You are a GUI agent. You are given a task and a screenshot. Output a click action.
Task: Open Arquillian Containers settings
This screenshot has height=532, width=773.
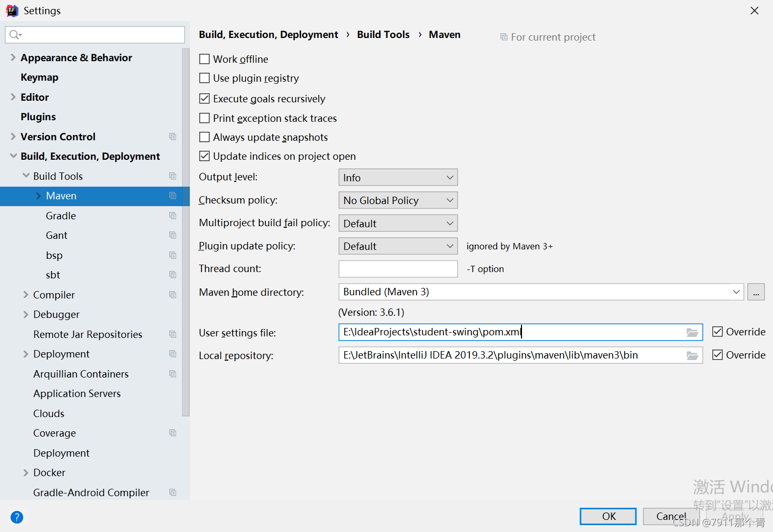[x=81, y=374]
